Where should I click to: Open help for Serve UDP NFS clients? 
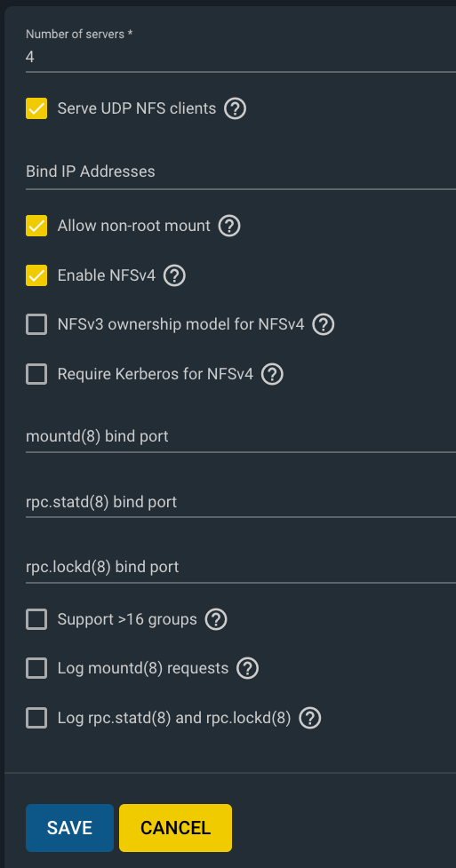235,108
